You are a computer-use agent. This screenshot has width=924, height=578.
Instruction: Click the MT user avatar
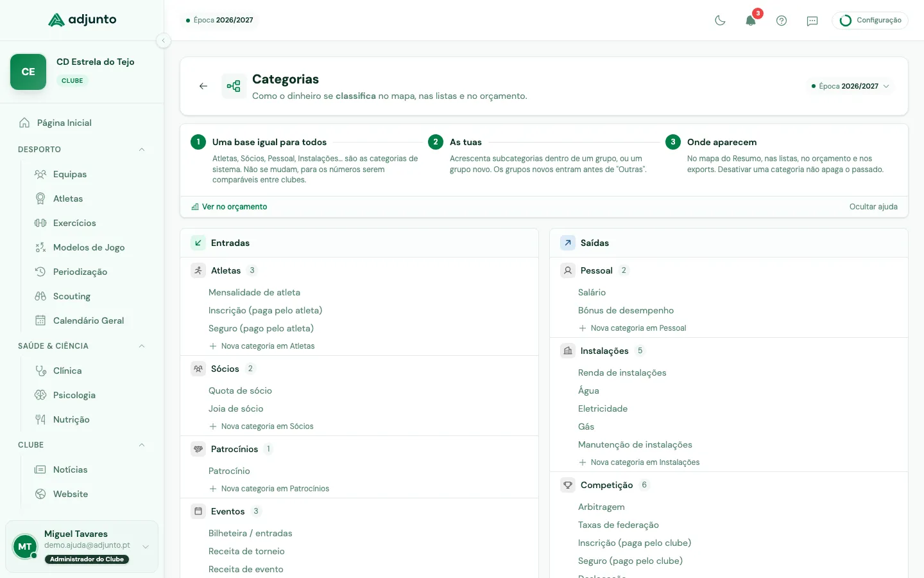click(24, 547)
